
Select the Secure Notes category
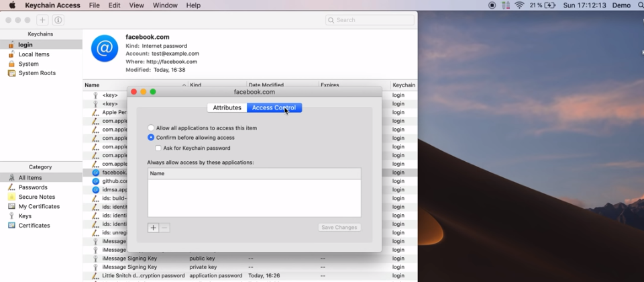pos(37,197)
